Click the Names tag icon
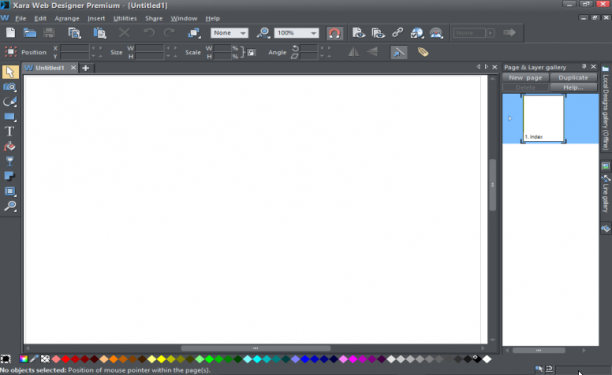The image size is (612, 375). (423, 52)
